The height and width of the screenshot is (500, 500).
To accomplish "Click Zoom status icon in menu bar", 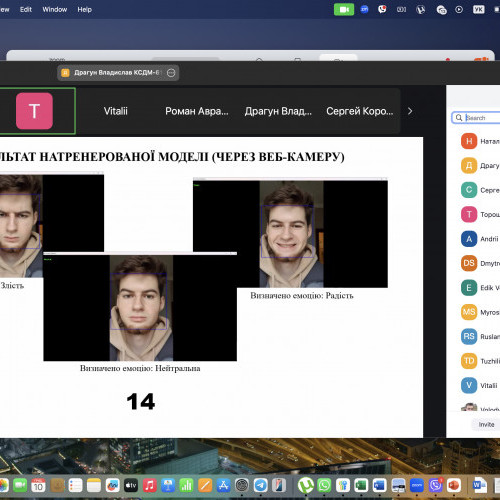I will pyautogui.click(x=364, y=9).
